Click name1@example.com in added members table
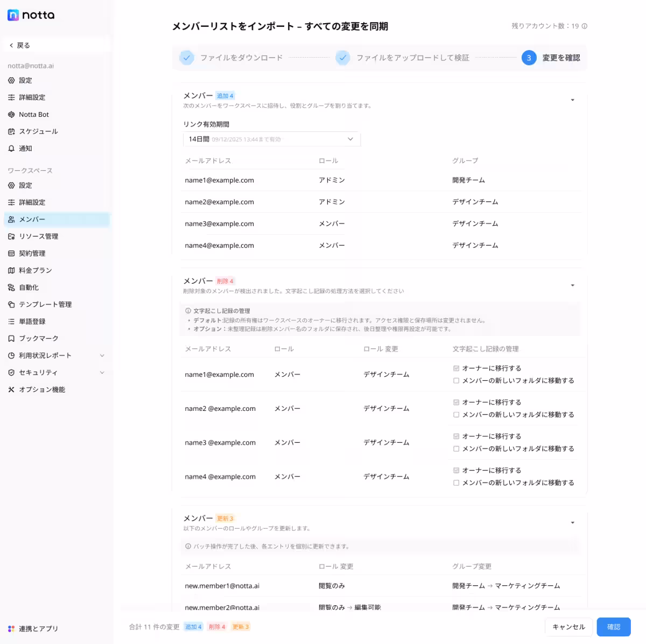 tap(219, 180)
